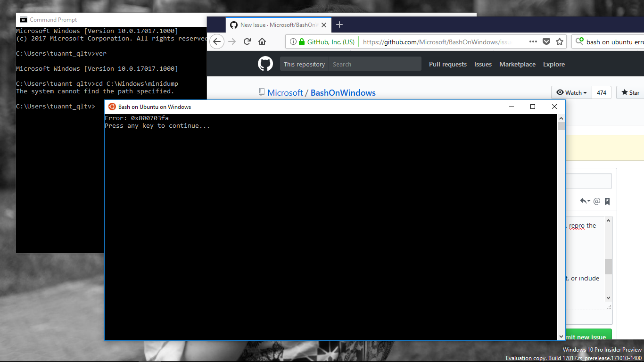Show site information via the info icon
Screen dimensions: 644x362
click(293, 41)
